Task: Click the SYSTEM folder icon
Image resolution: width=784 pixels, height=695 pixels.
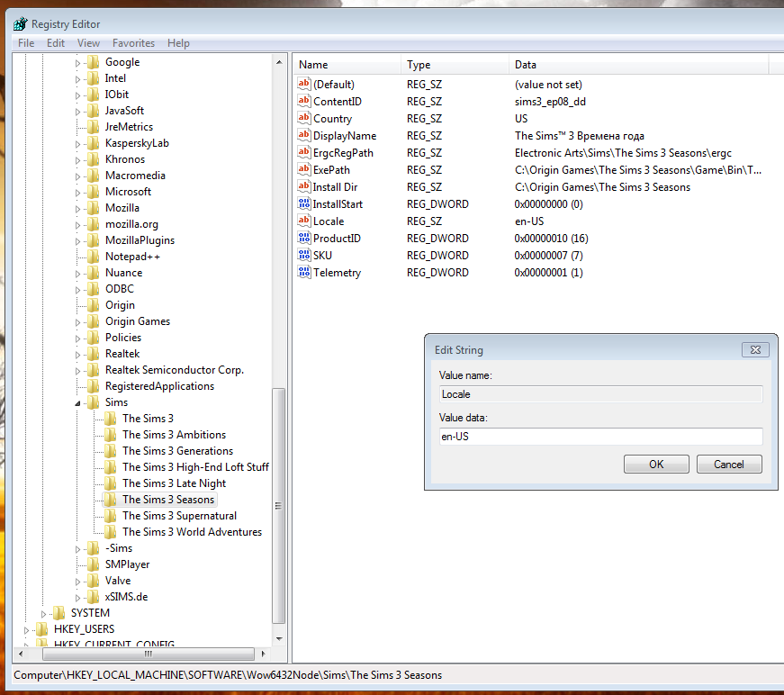Action: 59,612
